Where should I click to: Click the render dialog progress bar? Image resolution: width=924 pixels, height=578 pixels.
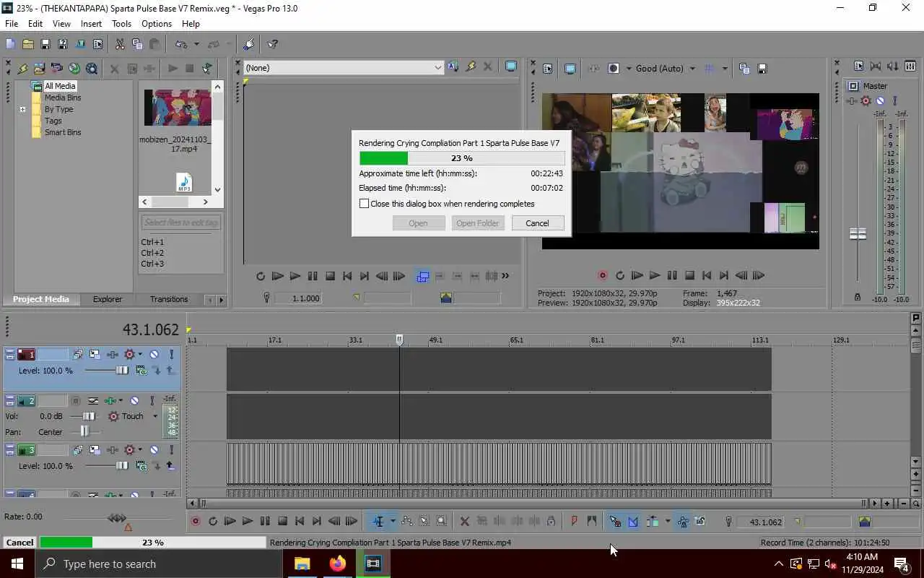point(462,158)
